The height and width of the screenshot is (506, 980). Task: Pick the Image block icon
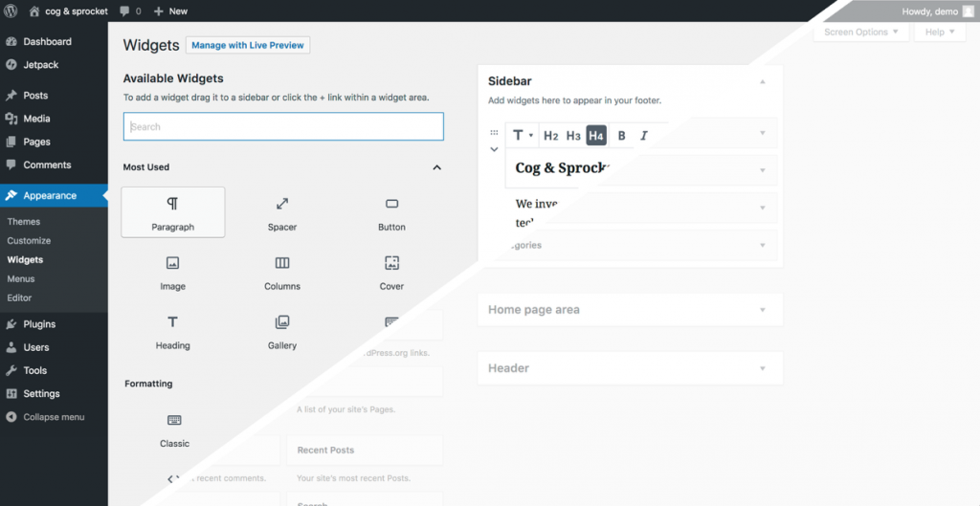click(172, 263)
